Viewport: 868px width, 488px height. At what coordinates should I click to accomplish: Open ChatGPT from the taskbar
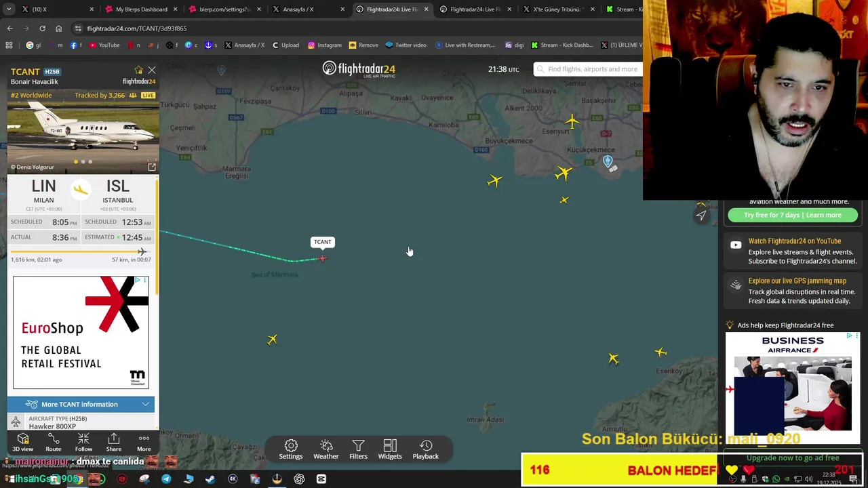[299, 479]
